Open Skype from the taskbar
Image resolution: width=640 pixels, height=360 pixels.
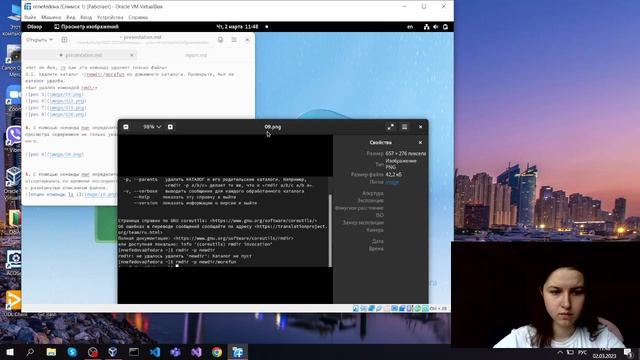[x=72, y=352]
